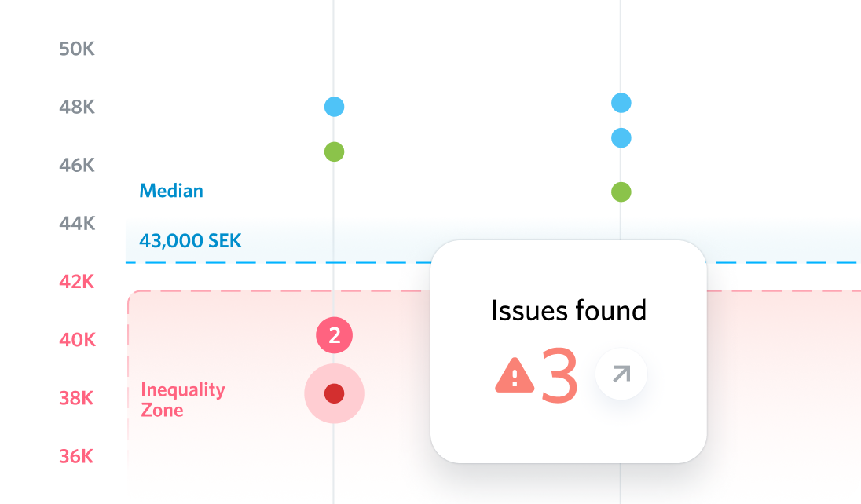The width and height of the screenshot is (861, 504).
Task: Click the Median label
Action: (x=171, y=191)
